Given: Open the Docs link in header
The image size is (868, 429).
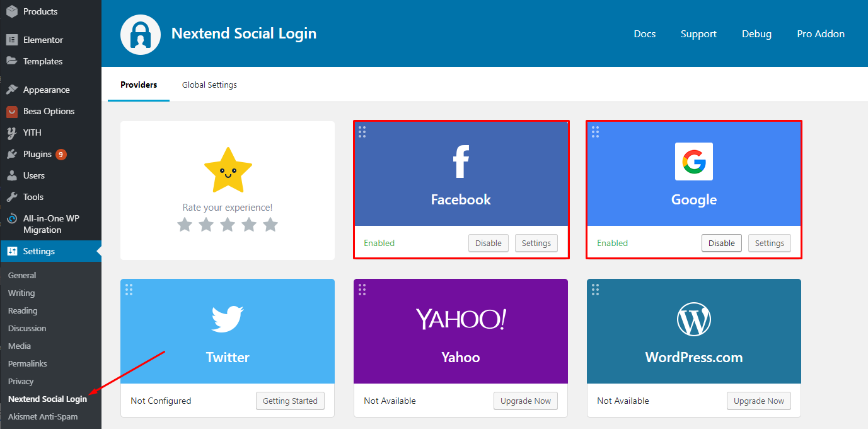Looking at the screenshot, I should point(645,34).
